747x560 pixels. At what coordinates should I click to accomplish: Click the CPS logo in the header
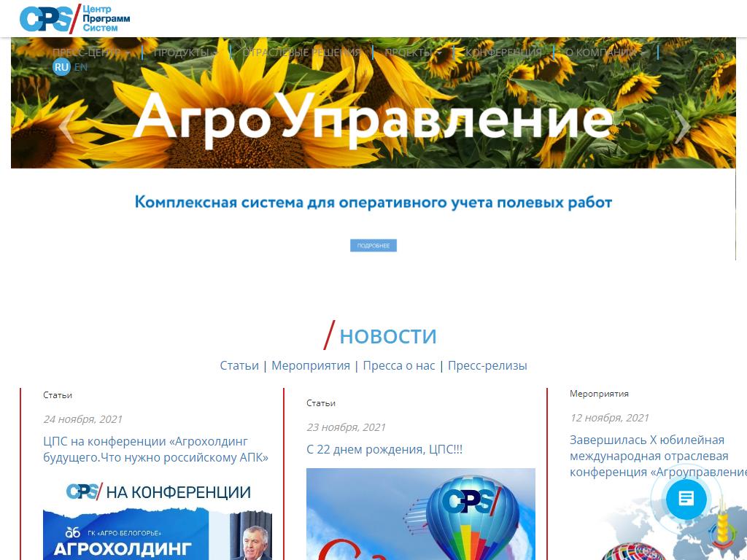coord(74,18)
